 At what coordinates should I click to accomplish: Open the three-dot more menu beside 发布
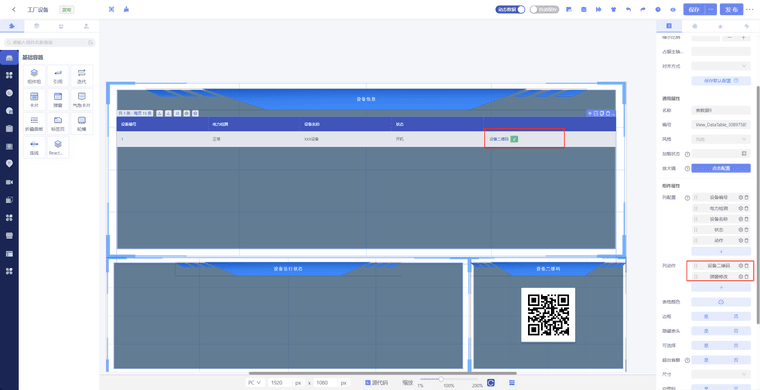[750, 9]
